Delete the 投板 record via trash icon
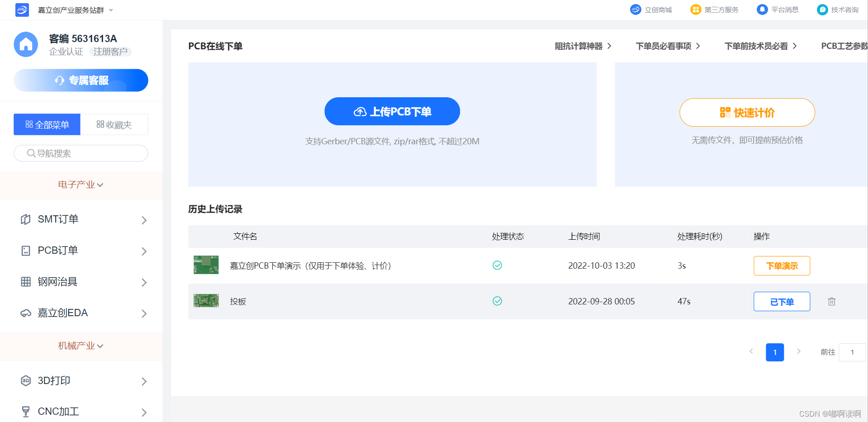The width and height of the screenshot is (868, 422). (x=831, y=301)
